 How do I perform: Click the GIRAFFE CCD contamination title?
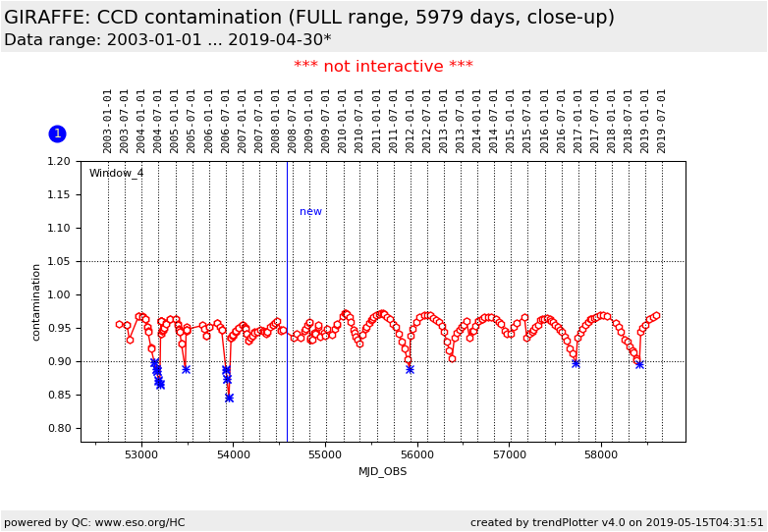click(309, 18)
